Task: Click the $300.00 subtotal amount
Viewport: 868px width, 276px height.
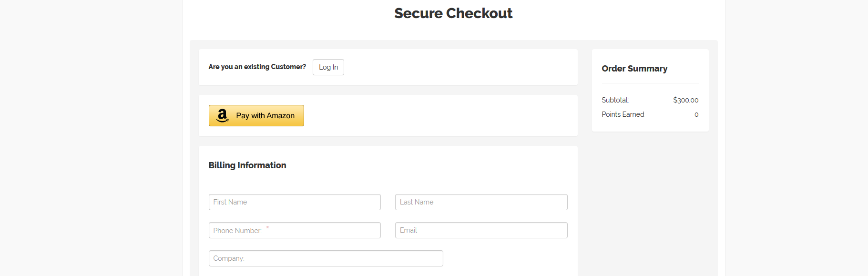Action: point(686,100)
